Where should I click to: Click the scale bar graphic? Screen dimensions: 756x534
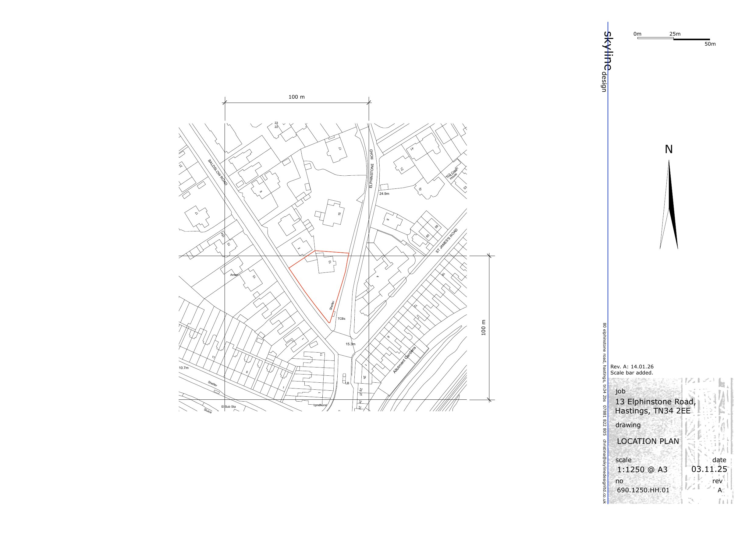[673, 39]
